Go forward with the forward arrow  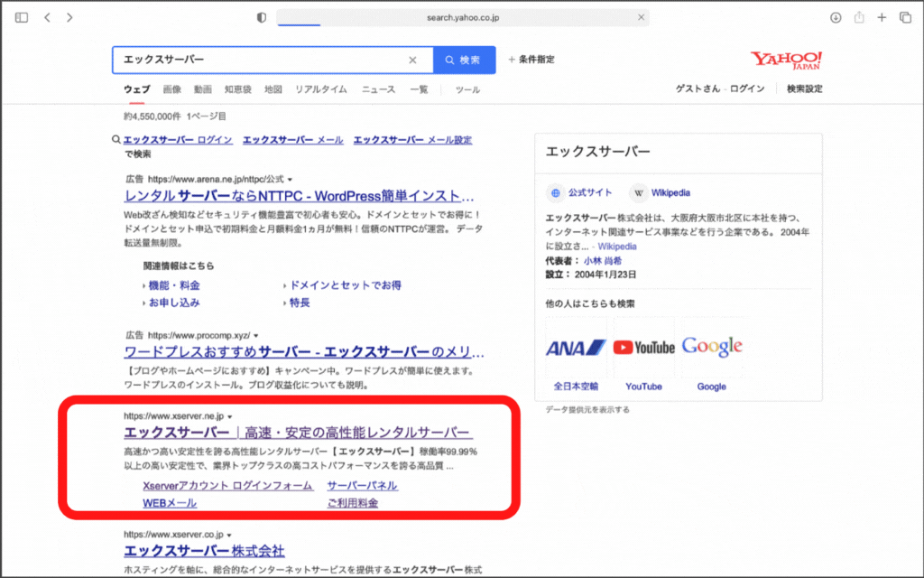pos(69,18)
